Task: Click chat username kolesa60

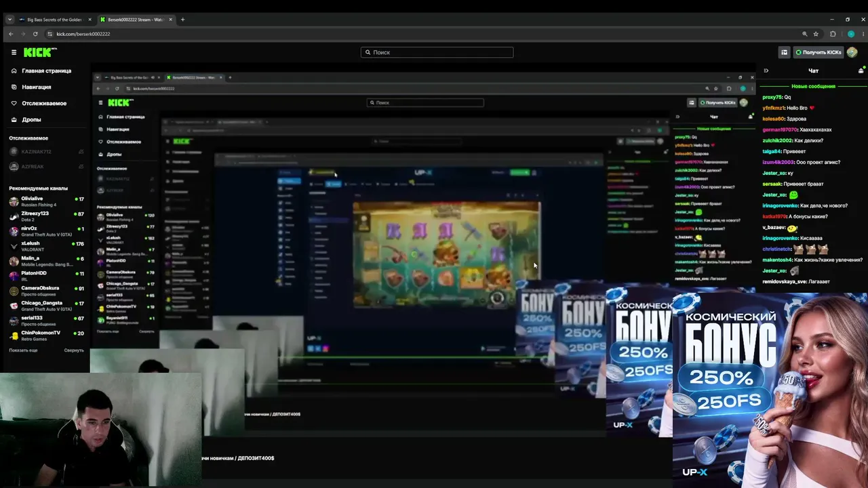Action: pyautogui.click(x=774, y=119)
